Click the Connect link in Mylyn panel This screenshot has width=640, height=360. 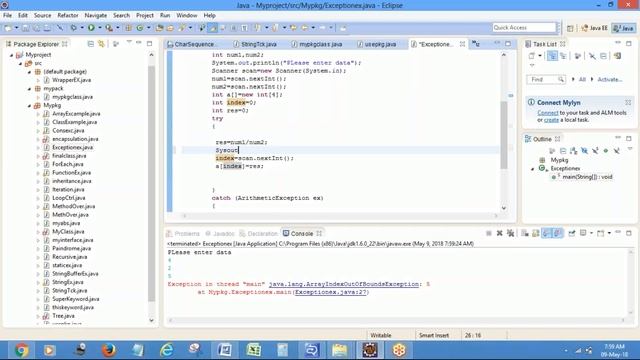coord(547,113)
